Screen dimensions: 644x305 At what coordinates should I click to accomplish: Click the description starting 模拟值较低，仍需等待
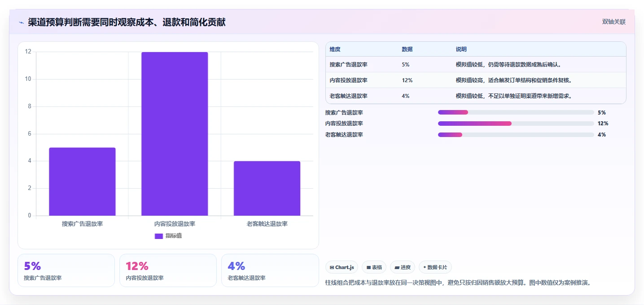click(x=508, y=65)
